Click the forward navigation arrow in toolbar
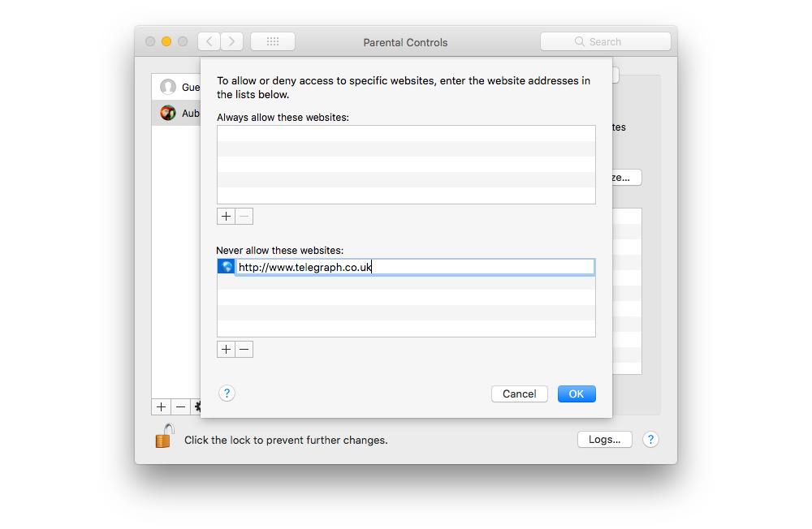Viewport: 812px width, 529px height. tap(232, 41)
